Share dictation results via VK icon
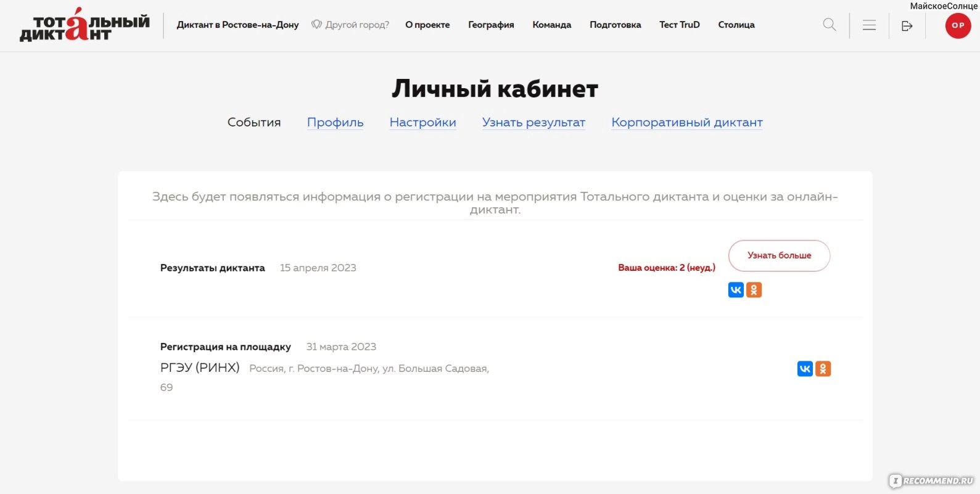Viewport: 980px width, 494px height. pos(736,290)
